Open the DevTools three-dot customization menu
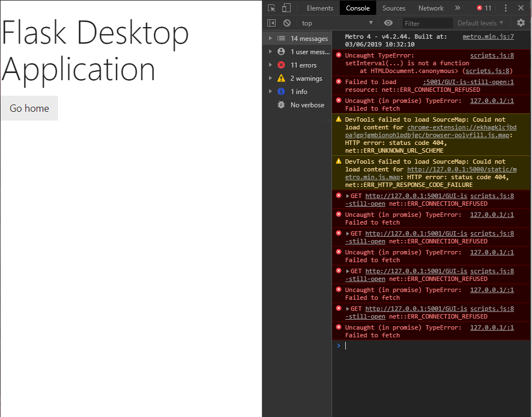Viewport: 532px width, 417px height. [x=507, y=8]
